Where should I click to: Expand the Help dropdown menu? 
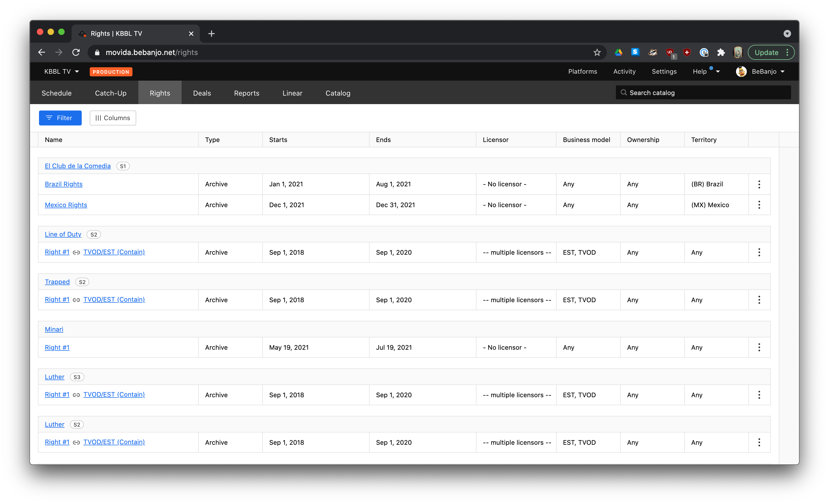click(x=706, y=72)
